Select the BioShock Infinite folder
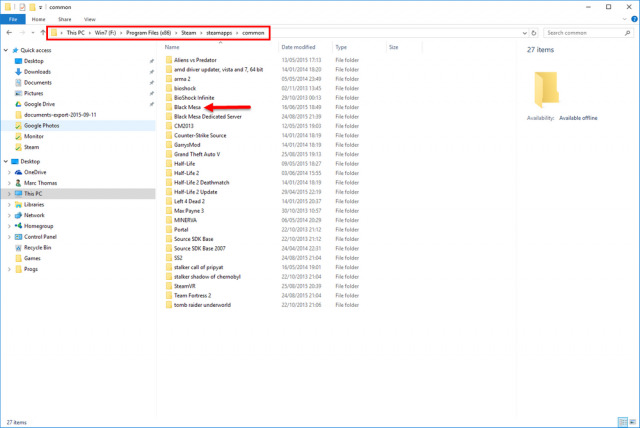640x428 pixels. click(x=194, y=98)
